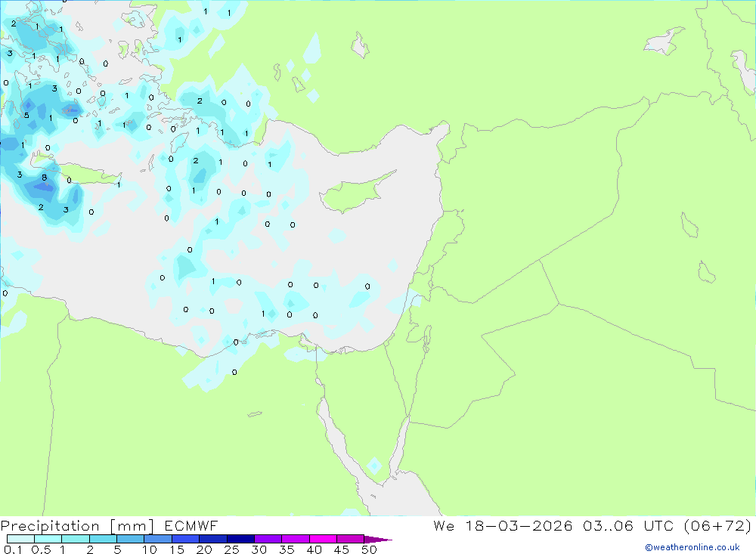756x554 pixels.
Task: Click the '[mm]' unit label
Action: tap(132, 526)
